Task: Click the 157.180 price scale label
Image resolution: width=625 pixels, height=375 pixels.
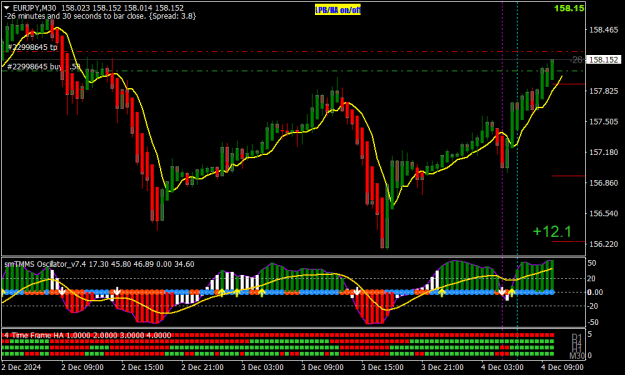Action: point(604,153)
